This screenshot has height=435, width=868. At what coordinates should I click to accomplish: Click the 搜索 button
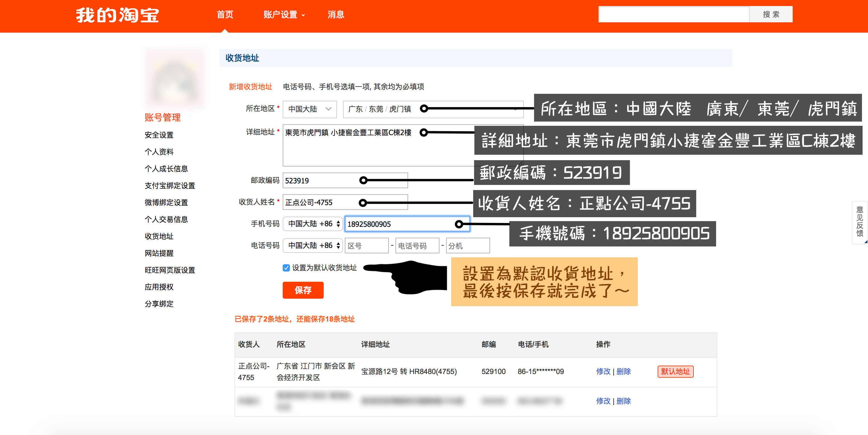771,14
